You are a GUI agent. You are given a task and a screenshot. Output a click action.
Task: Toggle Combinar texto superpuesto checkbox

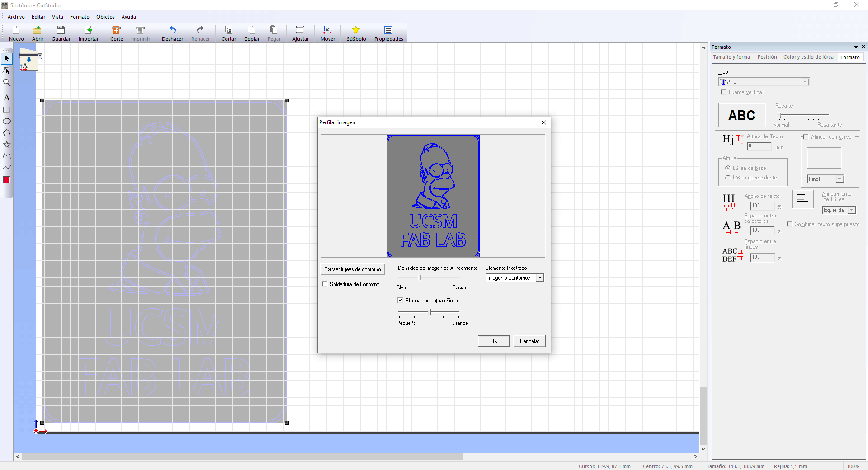click(789, 224)
